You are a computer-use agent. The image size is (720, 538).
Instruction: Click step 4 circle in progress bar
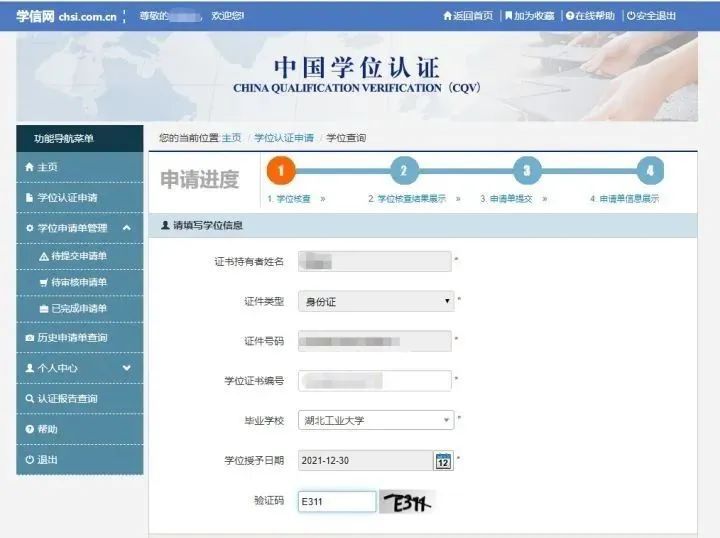click(x=650, y=171)
